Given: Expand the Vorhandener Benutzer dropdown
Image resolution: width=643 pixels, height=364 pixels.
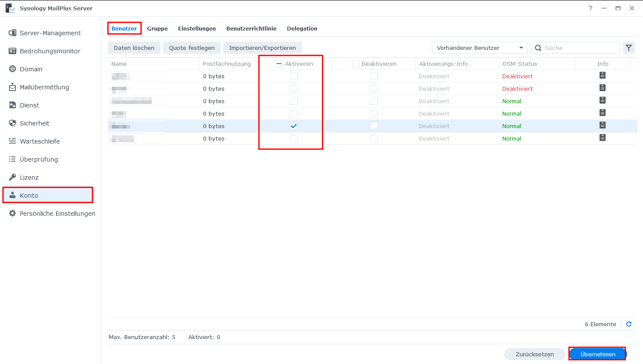Looking at the screenshot, I should click(x=480, y=48).
